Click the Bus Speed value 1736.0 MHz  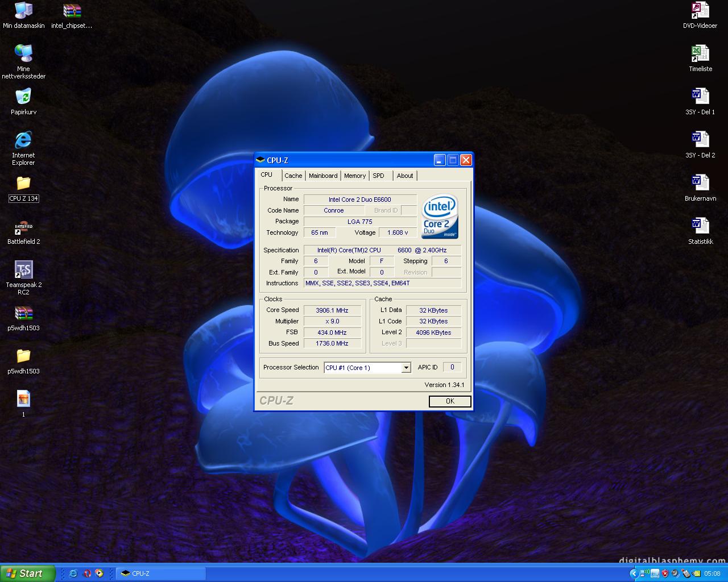[333, 343]
